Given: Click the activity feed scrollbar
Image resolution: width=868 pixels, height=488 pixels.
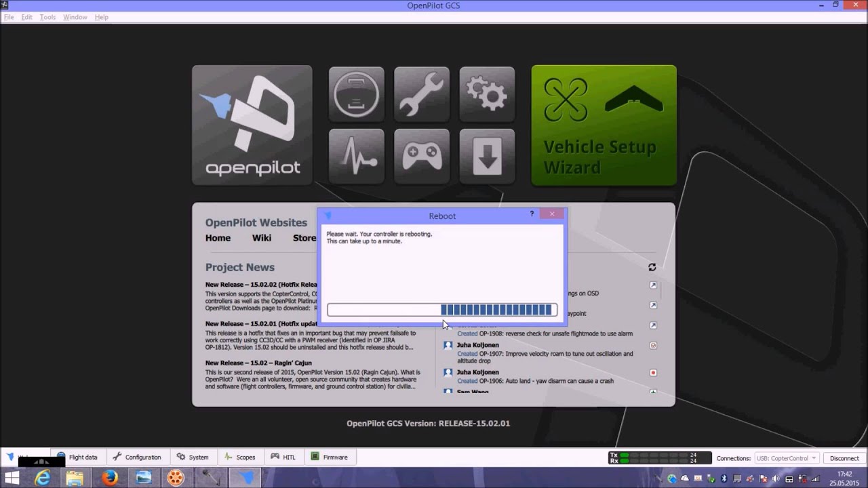Looking at the screenshot, I should [662, 291].
